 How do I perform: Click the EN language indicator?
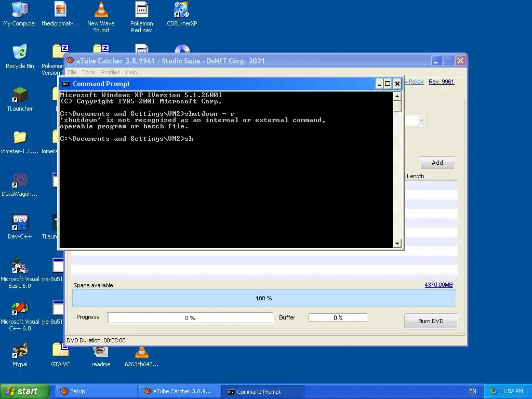coord(473,391)
